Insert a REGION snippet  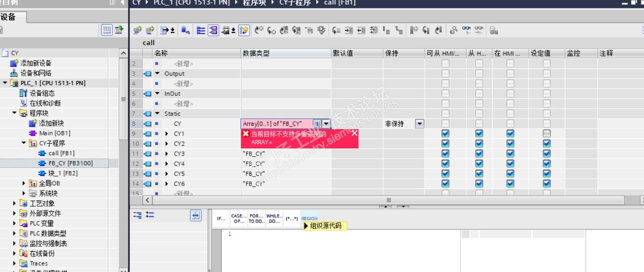309,219
